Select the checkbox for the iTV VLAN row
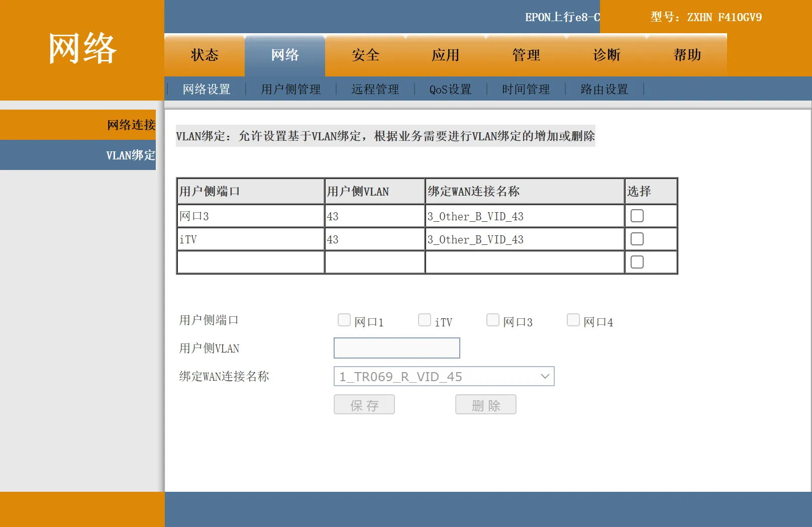This screenshot has height=527, width=812. (637, 238)
